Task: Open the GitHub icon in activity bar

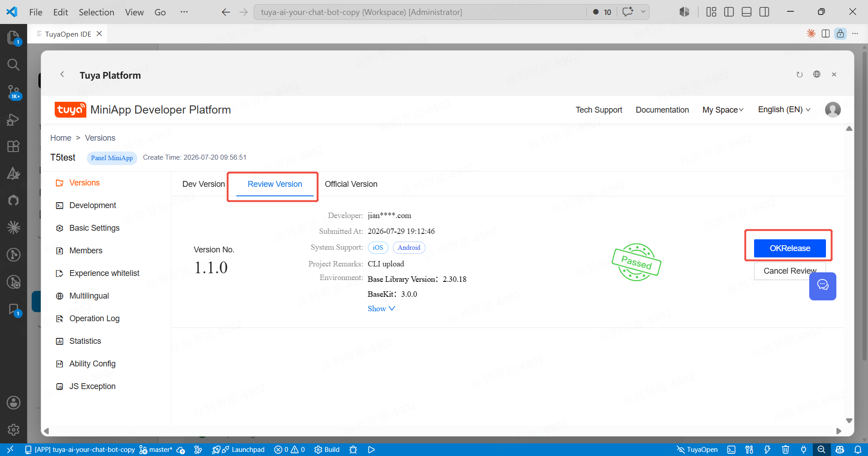Action: pyautogui.click(x=14, y=200)
